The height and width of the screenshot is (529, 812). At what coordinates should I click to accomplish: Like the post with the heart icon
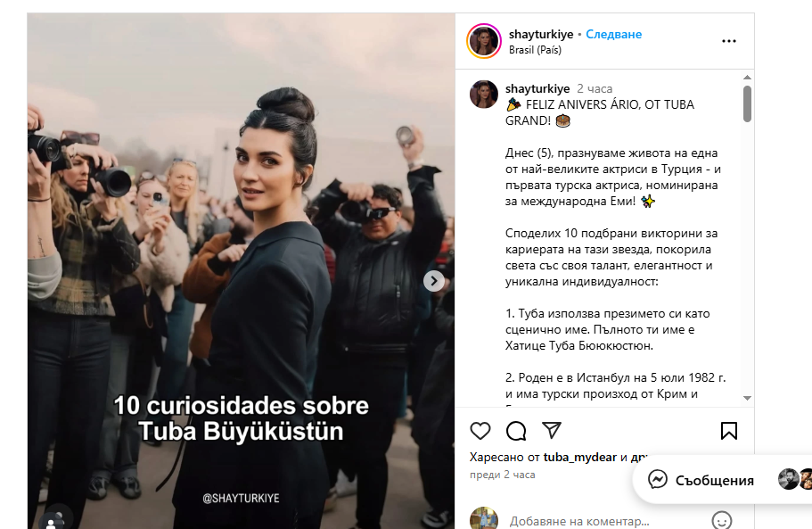pos(480,431)
